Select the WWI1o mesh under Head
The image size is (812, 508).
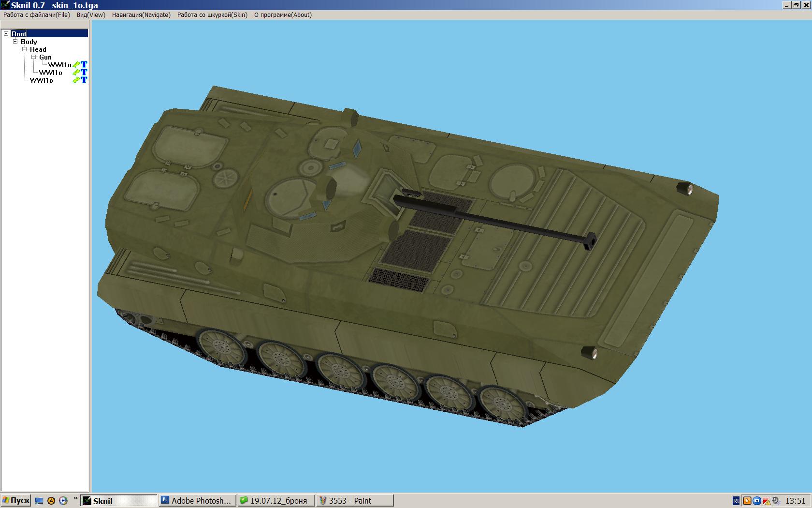click(x=51, y=73)
